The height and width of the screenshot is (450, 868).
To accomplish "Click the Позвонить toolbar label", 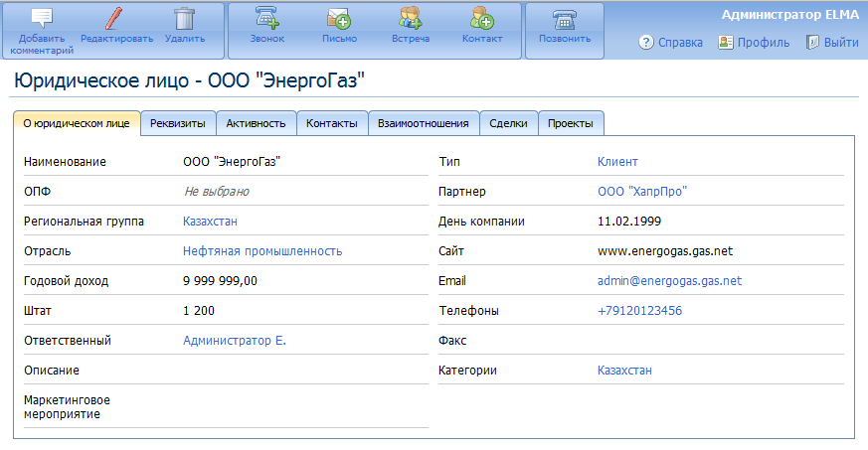I will 564,39.
